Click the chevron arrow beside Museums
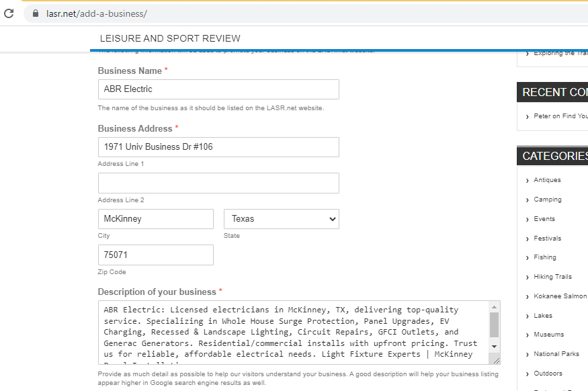Viewport: 588px width, 391px height. 528,335
